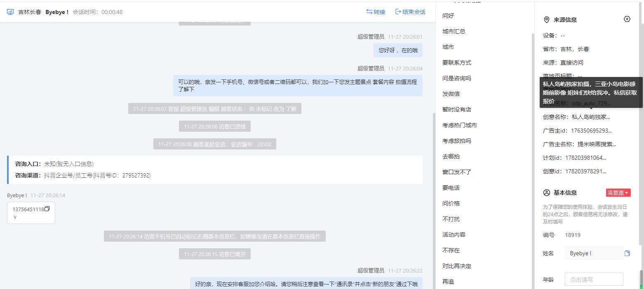Click the monitor icon beside 吉林长春
Screen dimensions: 644x289
10,12
